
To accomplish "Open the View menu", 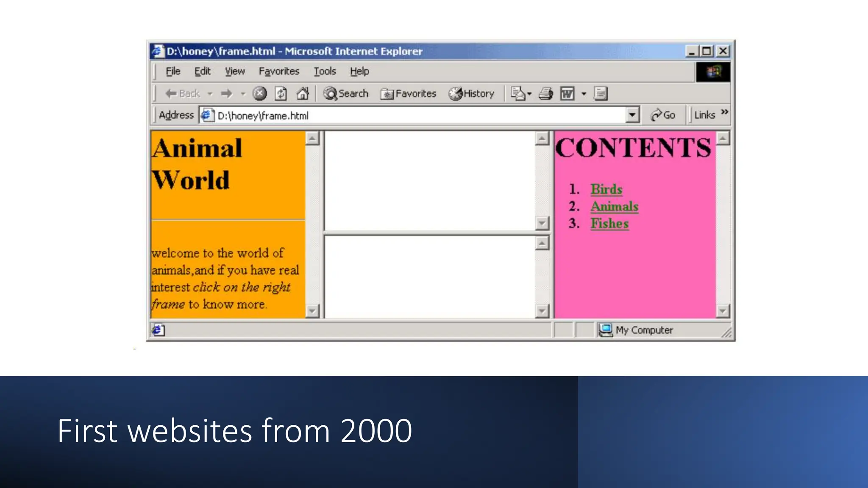I will click(x=235, y=71).
